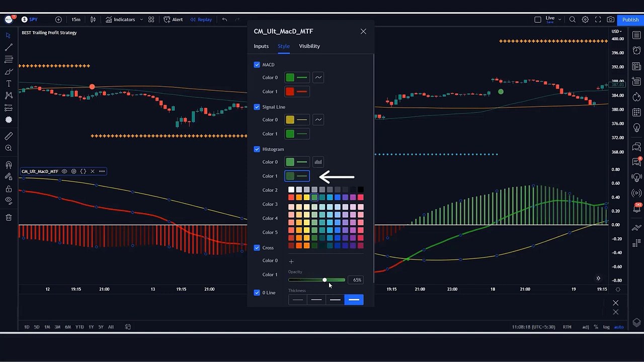The height and width of the screenshot is (362, 644).
Task: Open more options dots in indicator legend
Action: coord(102,171)
